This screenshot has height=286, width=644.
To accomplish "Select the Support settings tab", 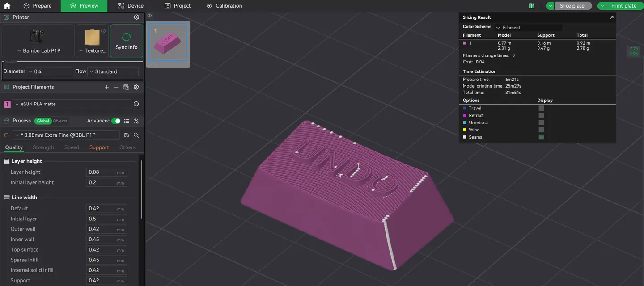I will click(x=99, y=147).
